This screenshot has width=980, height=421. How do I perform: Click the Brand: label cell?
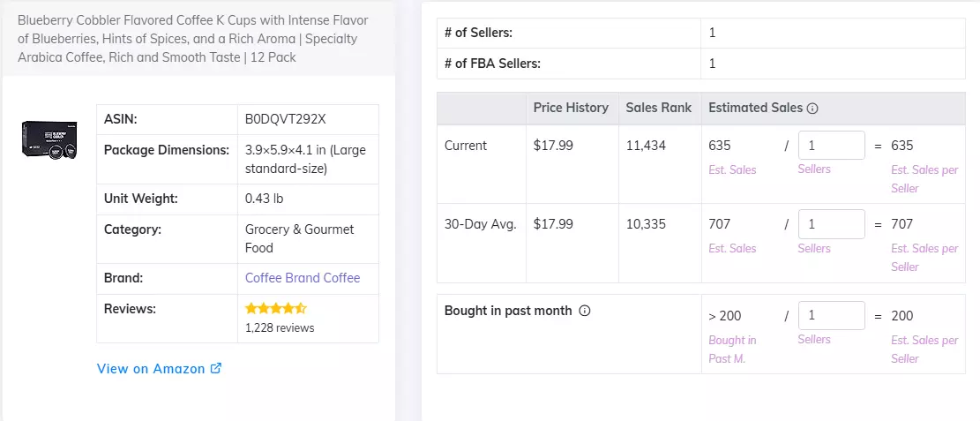[167, 278]
